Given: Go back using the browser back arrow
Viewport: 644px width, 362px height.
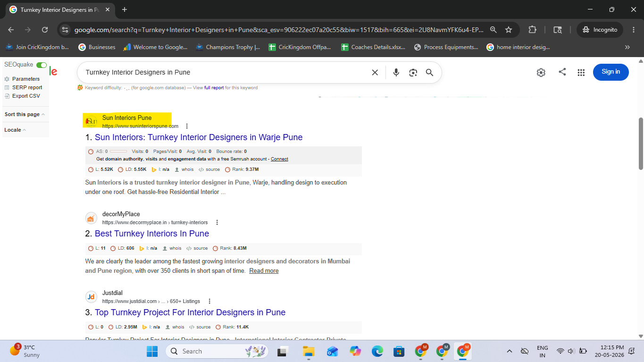Looking at the screenshot, I should pyautogui.click(x=11, y=30).
